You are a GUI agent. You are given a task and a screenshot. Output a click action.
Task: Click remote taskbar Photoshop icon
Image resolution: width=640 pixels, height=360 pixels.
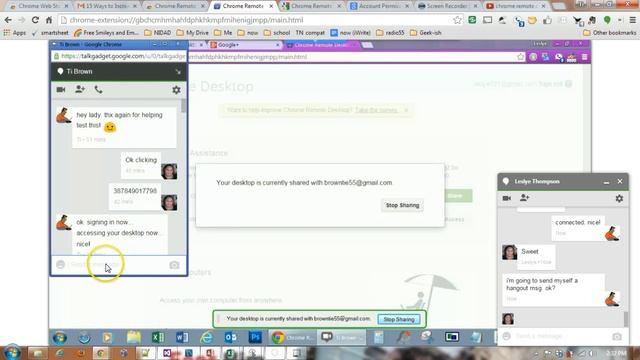255,337
